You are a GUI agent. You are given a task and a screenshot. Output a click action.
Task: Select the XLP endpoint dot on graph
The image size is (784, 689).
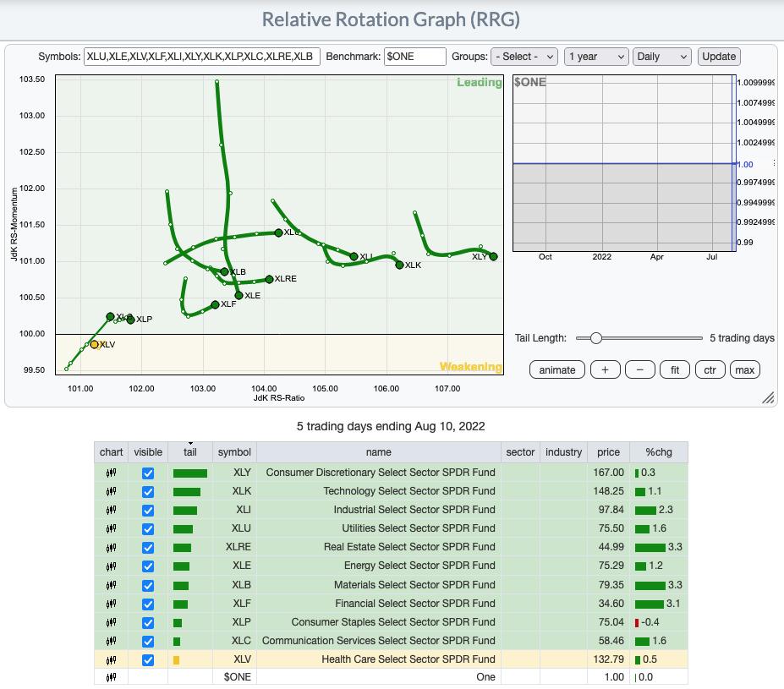[x=131, y=320]
